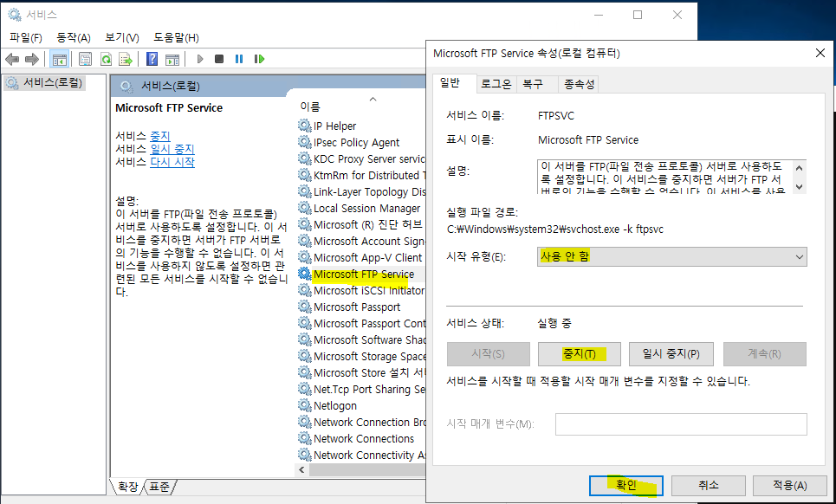Image resolution: width=836 pixels, height=504 pixels.
Task: Open the 보기(V) menu
Action: [122, 38]
